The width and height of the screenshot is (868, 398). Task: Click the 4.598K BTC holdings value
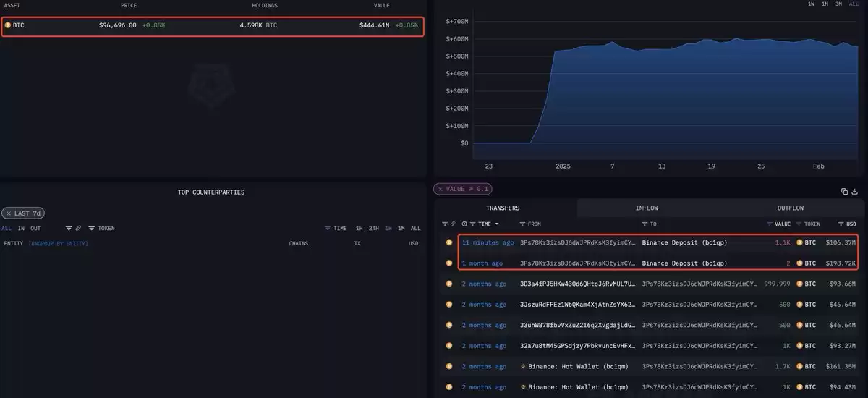[258, 25]
